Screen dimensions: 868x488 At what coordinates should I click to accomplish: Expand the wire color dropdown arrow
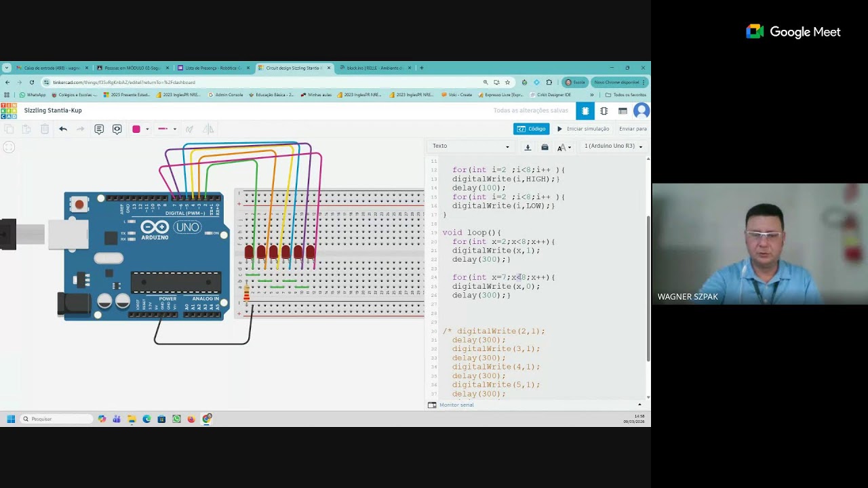tap(147, 129)
